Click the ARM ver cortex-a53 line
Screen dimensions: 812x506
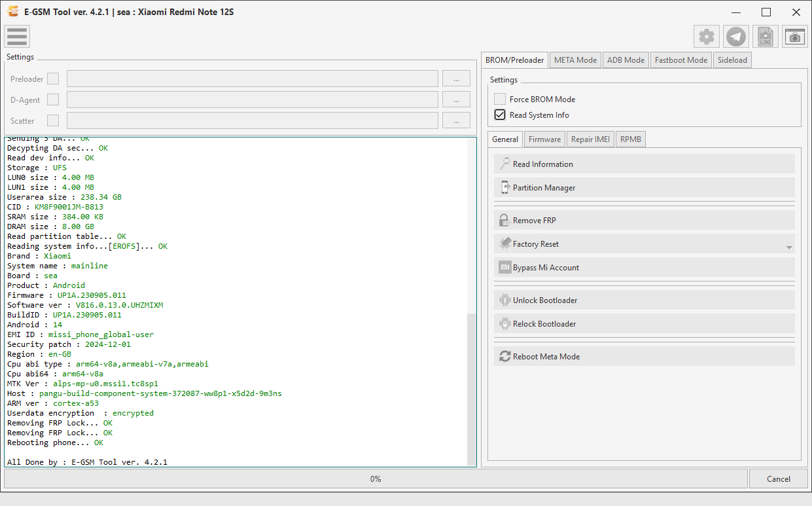[x=53, y=403]
